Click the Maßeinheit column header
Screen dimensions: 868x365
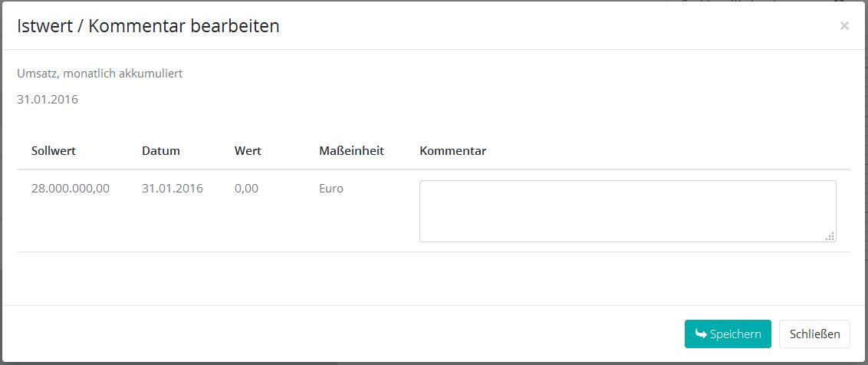(x=351, y=151)
